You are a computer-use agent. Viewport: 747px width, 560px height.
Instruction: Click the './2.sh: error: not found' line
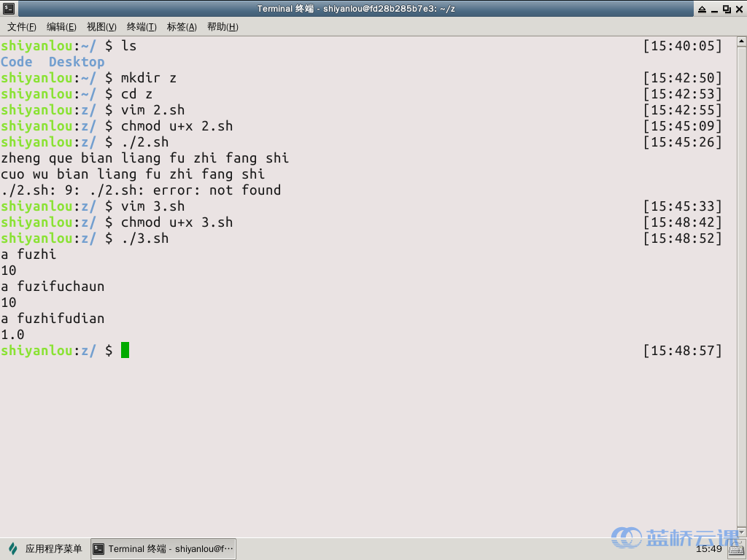141,190
